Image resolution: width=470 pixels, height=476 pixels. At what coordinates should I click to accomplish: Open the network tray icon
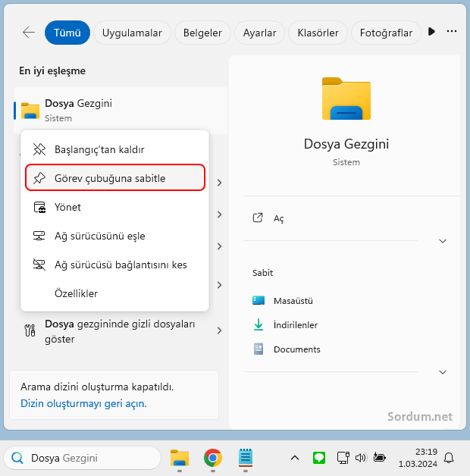pyautogui.click(x=343, y=458)
